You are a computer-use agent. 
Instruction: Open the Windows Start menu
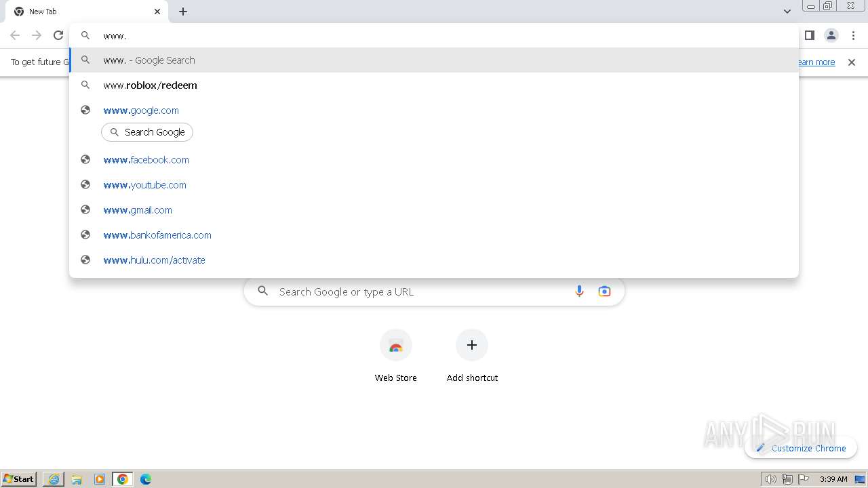(19, 479)
